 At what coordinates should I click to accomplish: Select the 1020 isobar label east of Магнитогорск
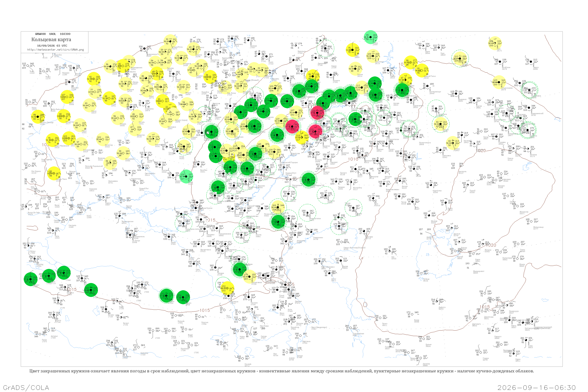[x=481, y=151]
